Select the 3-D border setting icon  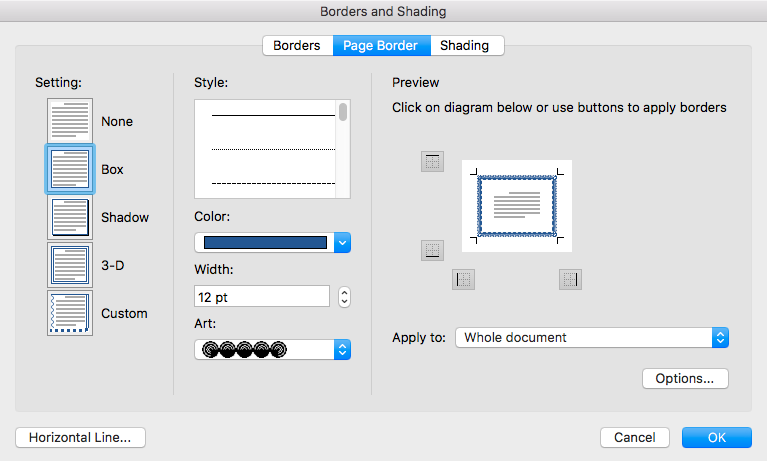click(70, 265)
